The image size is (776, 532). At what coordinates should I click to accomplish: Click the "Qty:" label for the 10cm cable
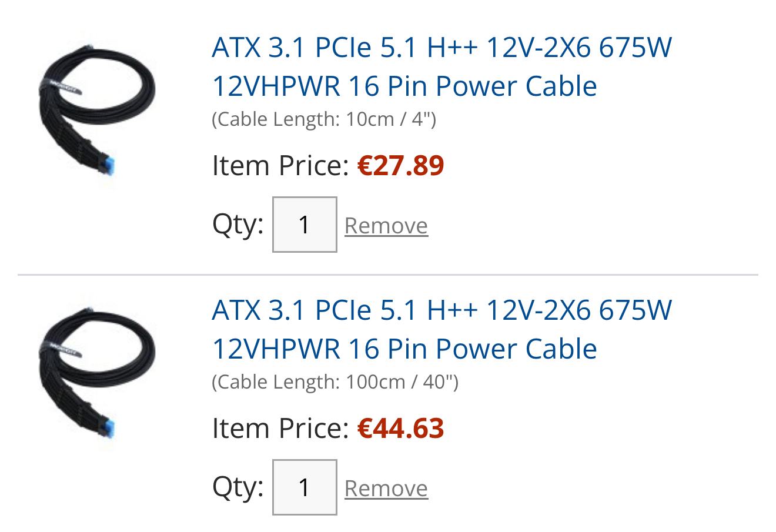pyautogui.click(x=238, y=224)
